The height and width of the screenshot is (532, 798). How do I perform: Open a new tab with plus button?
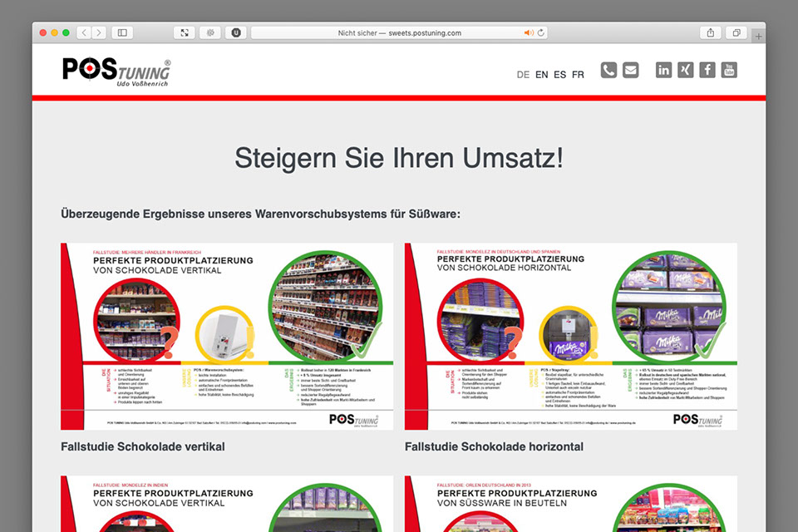pos(758,37)
